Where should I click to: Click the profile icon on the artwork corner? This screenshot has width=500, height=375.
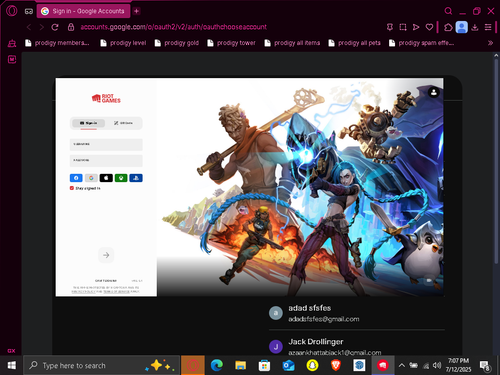pos(434,92)
